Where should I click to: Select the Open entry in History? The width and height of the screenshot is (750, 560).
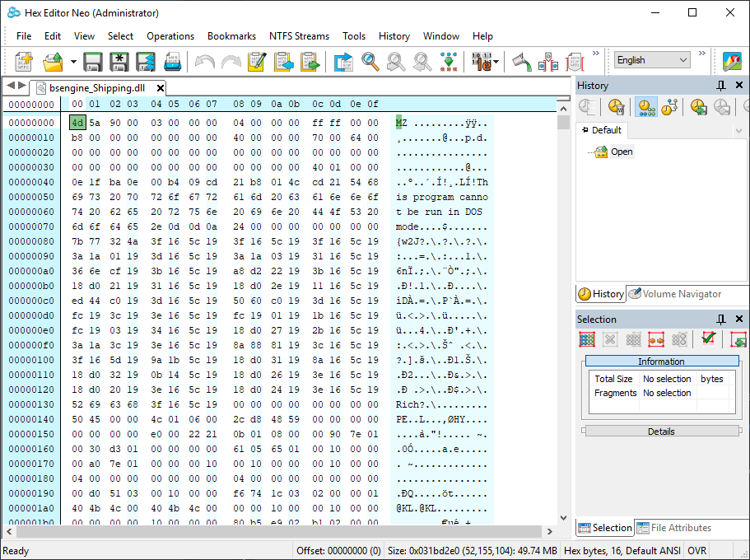pos(622,152)
